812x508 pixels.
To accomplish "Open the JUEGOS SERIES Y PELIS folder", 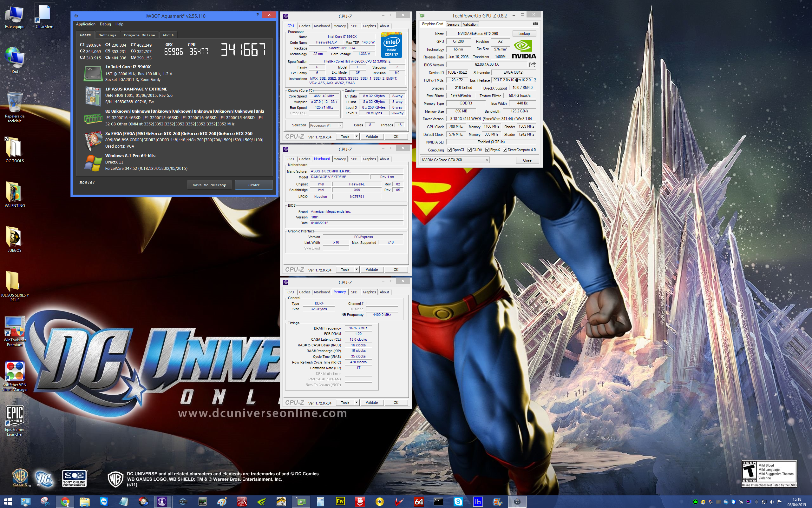I will click(x=14, y=287).
